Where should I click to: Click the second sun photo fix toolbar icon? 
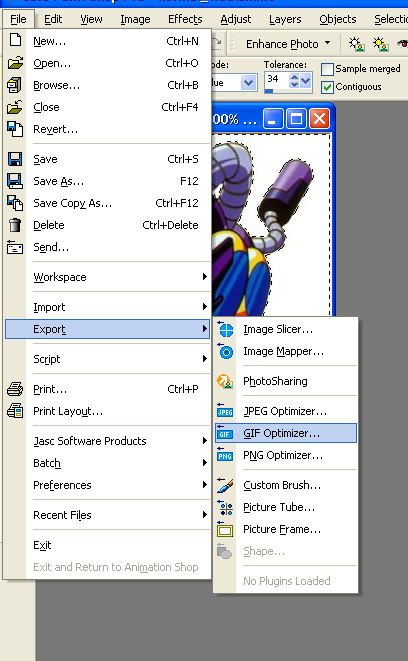point(381,44)
